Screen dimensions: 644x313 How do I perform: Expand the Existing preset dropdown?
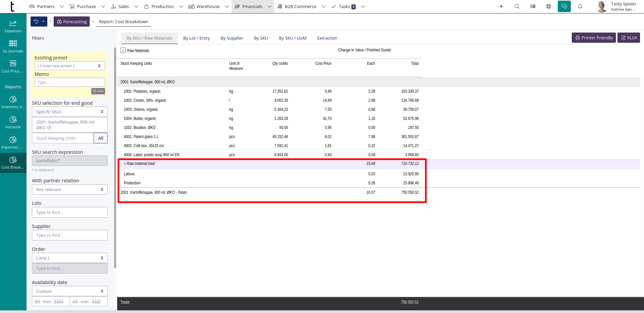pyautogui.click(x=69, y=66)
